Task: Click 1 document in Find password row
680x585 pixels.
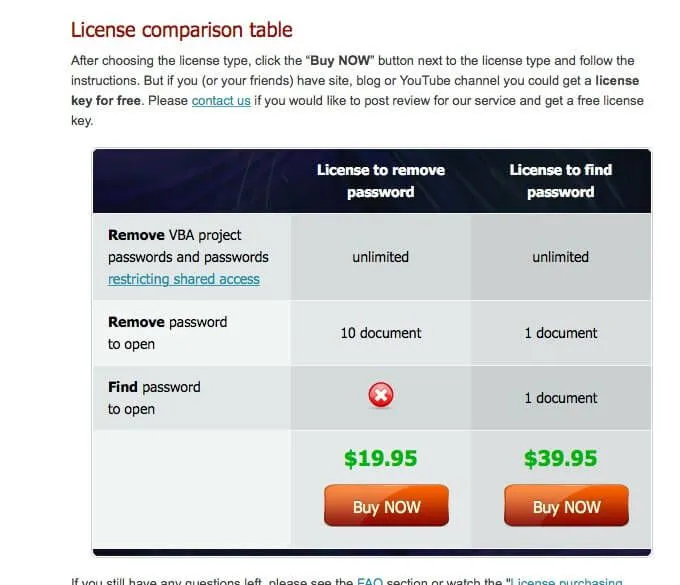Action: [561, 398]
